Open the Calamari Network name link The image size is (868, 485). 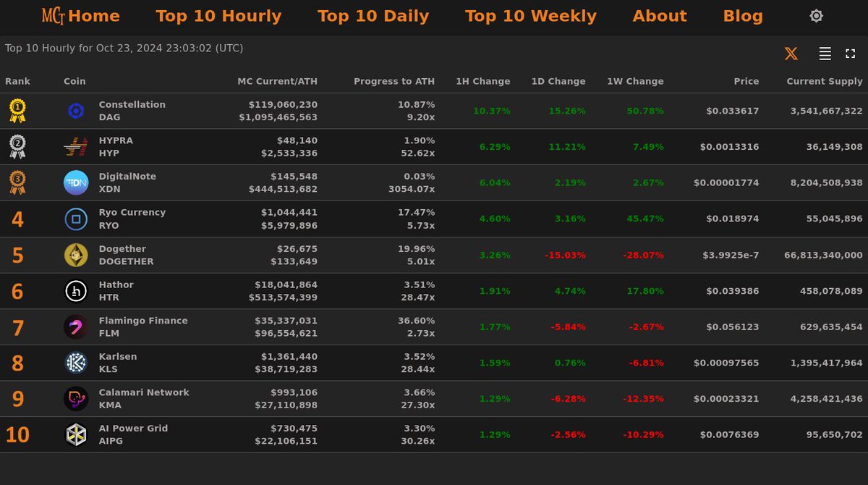144,392
